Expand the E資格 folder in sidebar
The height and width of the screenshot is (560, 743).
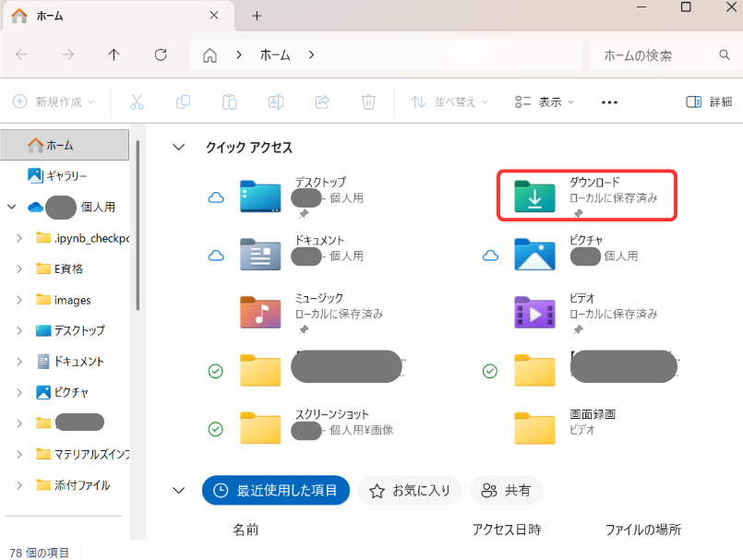point(19,268)
